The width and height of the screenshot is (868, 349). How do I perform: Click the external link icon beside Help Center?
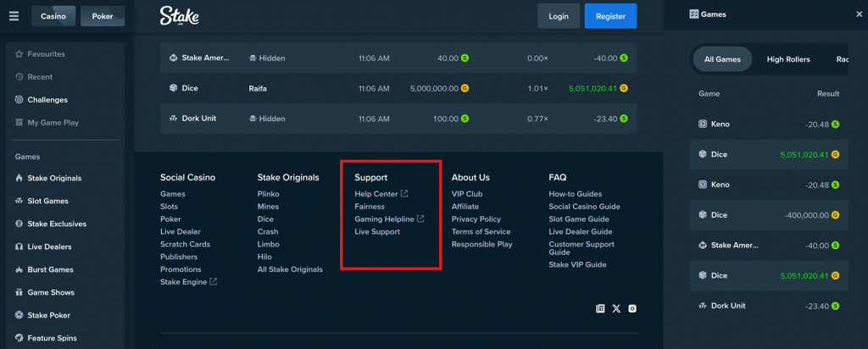[404, 194]
